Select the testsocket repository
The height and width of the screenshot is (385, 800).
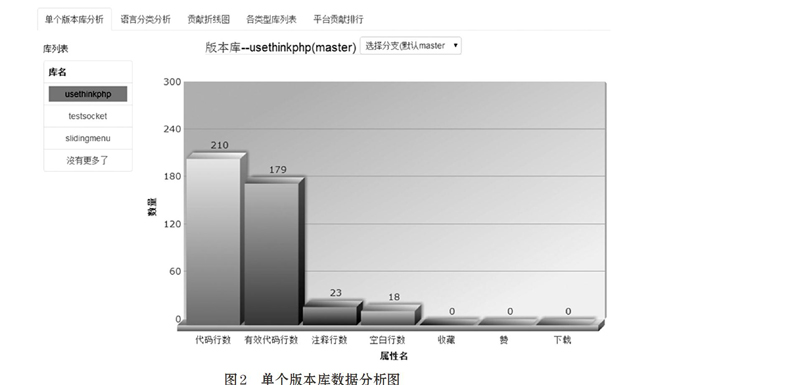pyautogui.click(x=88, y=116)
